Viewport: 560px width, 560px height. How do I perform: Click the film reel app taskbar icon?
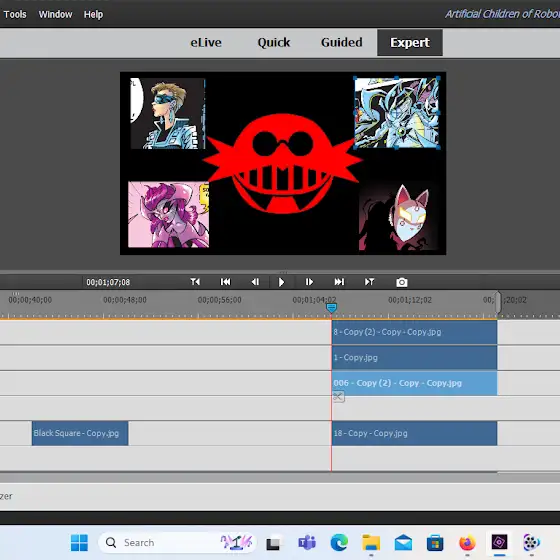tap(531, 543)
